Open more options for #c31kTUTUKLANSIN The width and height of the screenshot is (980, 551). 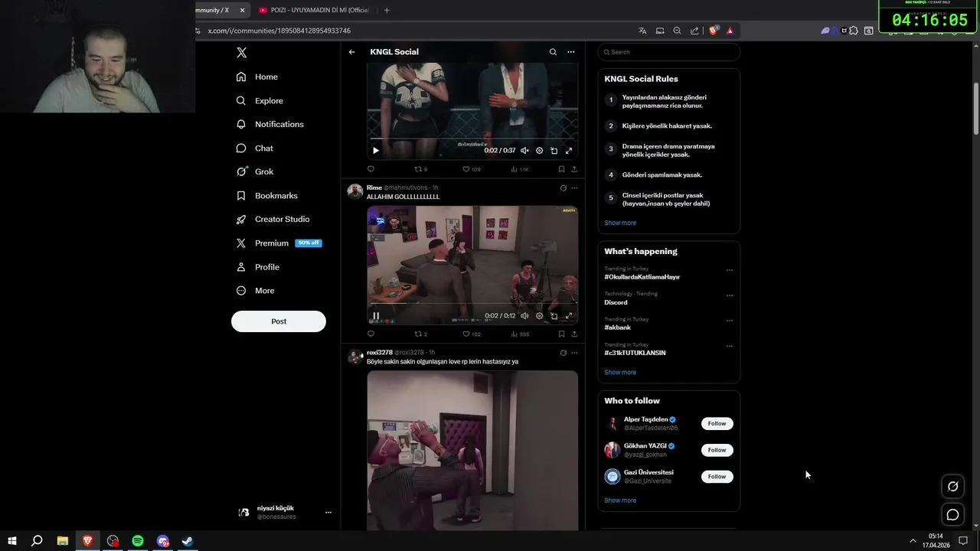(x=729, y=346)
